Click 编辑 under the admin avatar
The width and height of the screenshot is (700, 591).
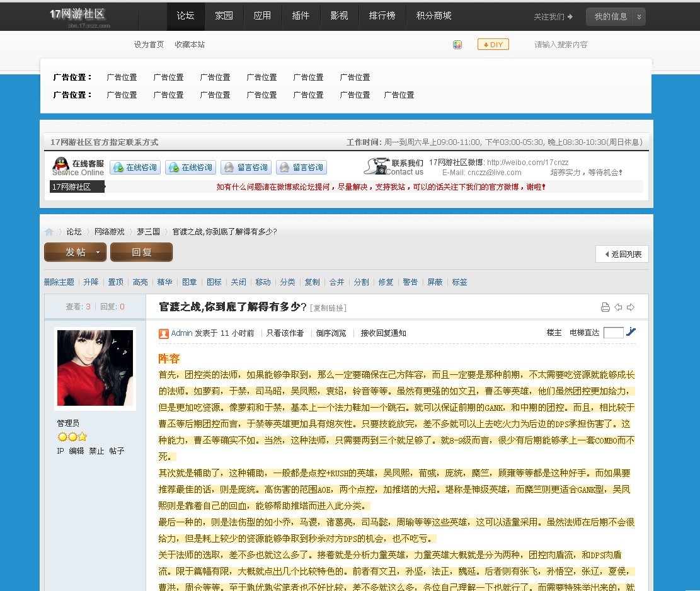tap(76, 451)
